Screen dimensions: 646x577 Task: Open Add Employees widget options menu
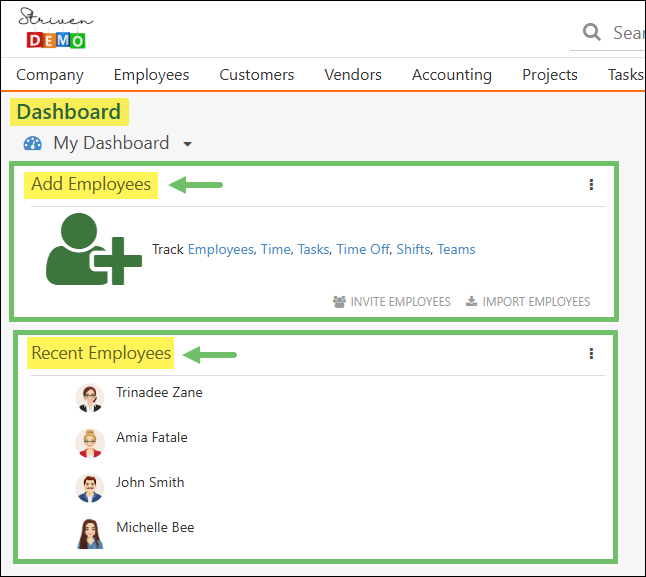[x=591, y=185]
